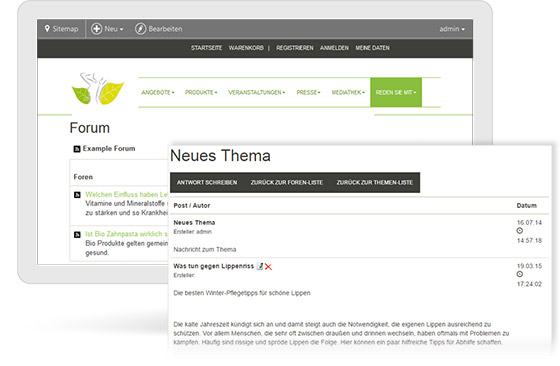Click the Example Forum title
This screenshot has width=560, height=366.
point(109,149)
